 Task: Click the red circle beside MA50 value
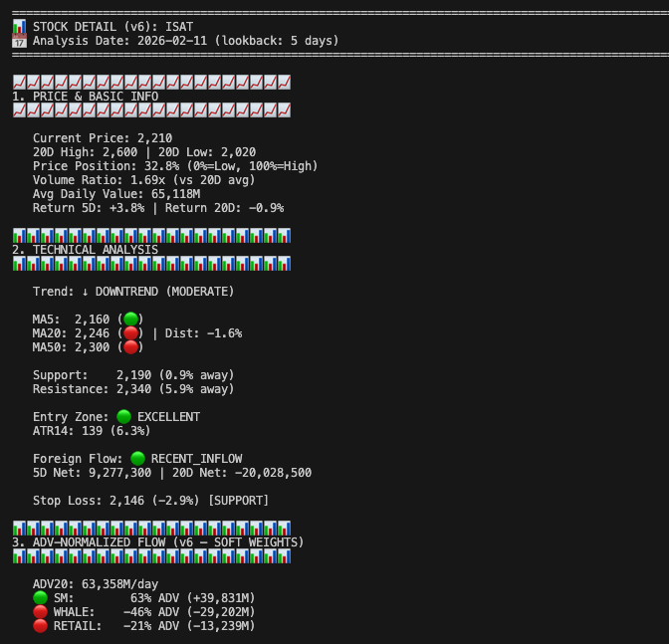pyautogui.click(x=130, y=347)
